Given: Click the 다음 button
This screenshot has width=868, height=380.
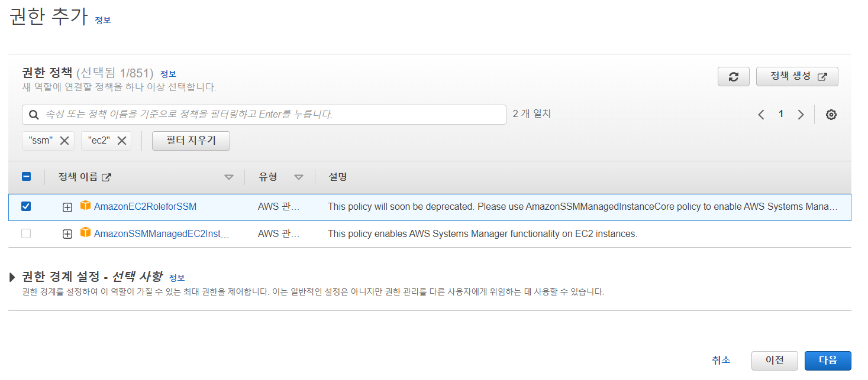Looking at the screenshot, I should (x=828, y=360).
